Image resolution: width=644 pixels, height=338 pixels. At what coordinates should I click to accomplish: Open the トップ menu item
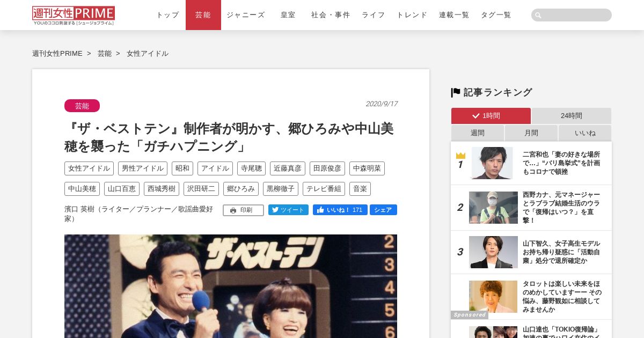[167, 15]
